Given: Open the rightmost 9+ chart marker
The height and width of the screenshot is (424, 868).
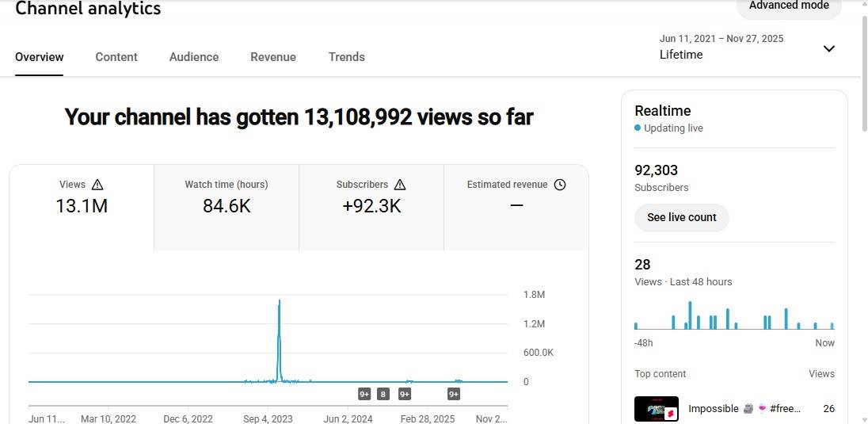Looking at the screenshot, I should coord(454,394).
